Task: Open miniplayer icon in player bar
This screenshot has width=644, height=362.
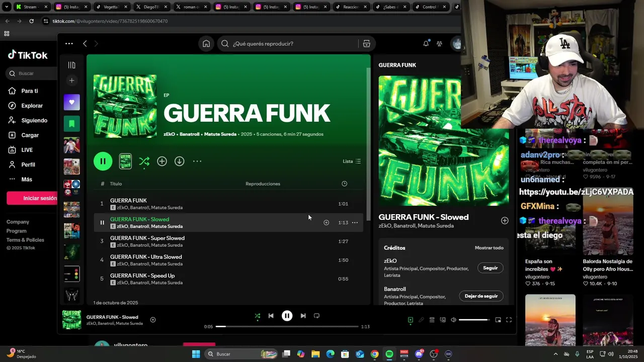Action: point(498,320)
